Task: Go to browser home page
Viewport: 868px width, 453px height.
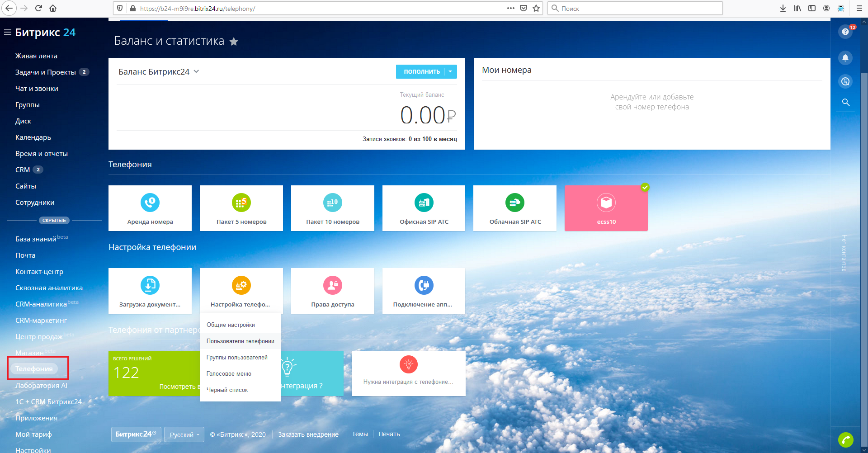Action: pos(53,8)
